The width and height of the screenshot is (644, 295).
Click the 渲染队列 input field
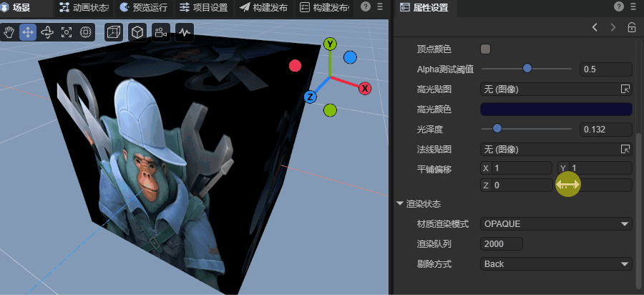[501, 244]
